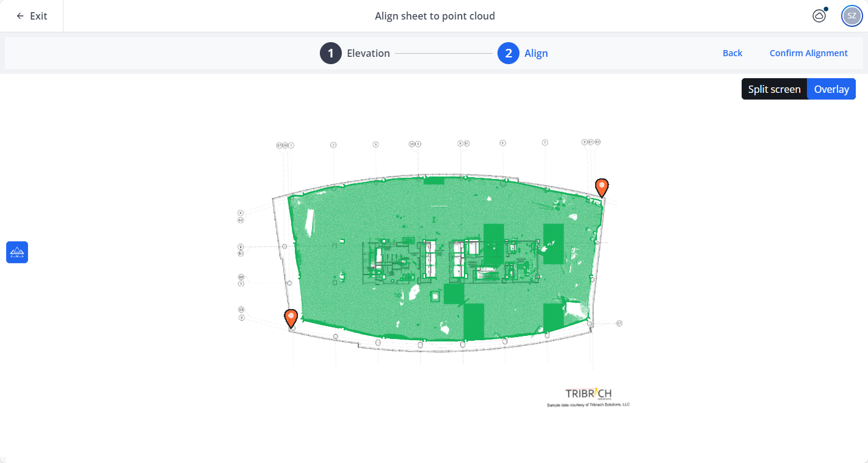Switch to Split screen view

pos(774,89)
